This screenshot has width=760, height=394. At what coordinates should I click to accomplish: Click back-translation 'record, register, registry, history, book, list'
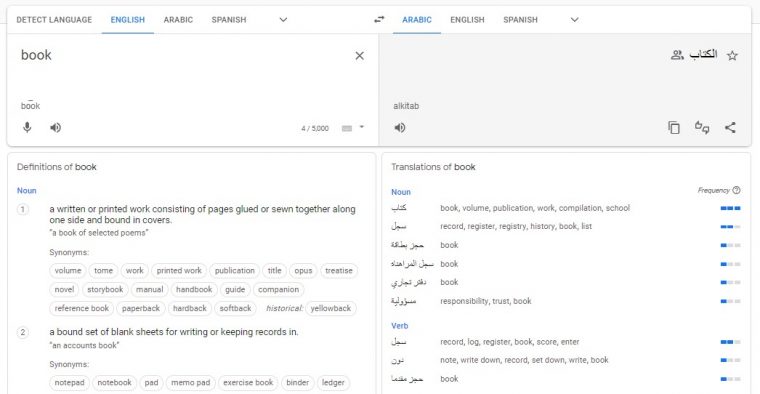[x=516, y=226]
